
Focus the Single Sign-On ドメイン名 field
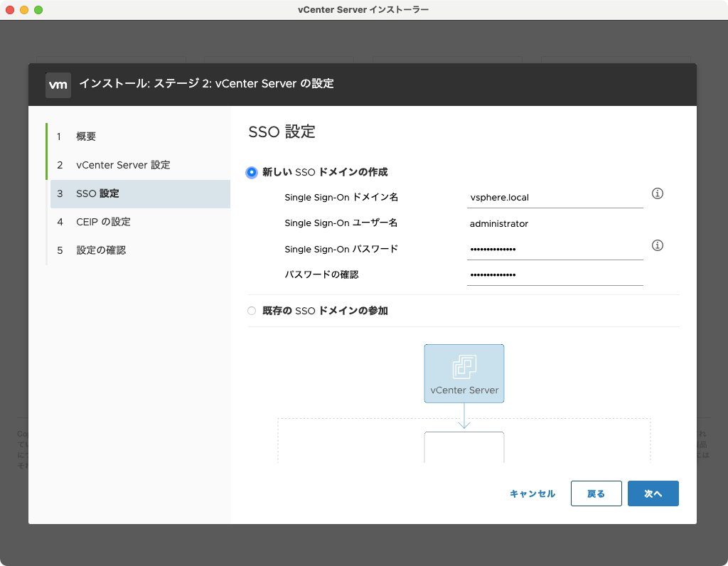coord(555,198)
